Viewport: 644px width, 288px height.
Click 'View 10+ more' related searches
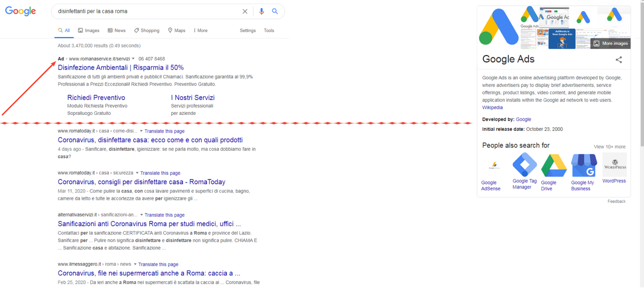click(x=609, y=147)
